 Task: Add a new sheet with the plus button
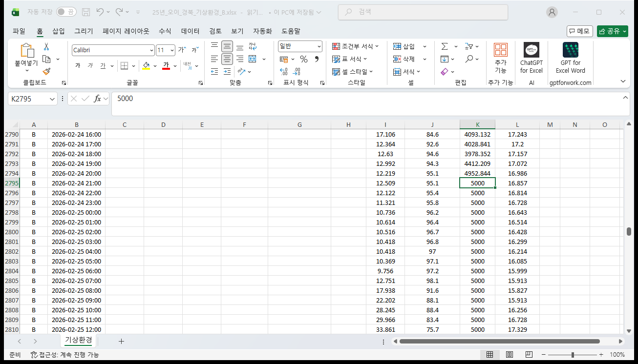coord(121,341)
